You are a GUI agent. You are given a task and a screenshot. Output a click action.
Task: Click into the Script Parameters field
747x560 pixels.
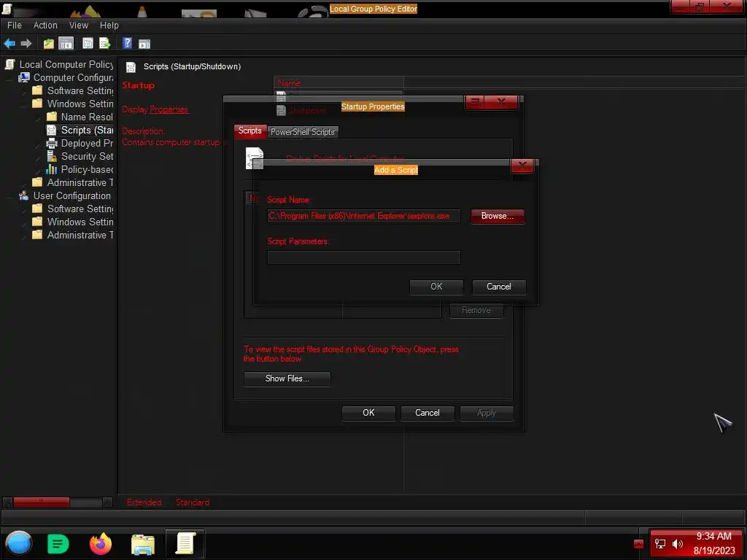tap(364, 257)
